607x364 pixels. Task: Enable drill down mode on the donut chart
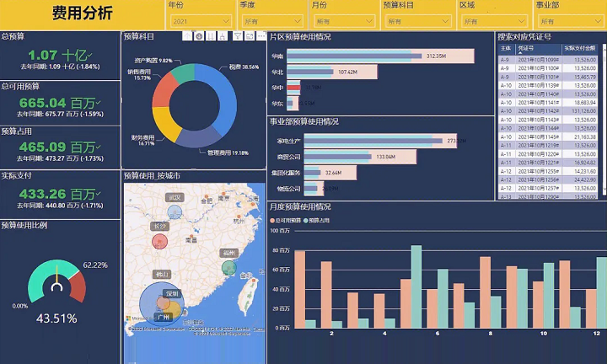coord(199,36)
